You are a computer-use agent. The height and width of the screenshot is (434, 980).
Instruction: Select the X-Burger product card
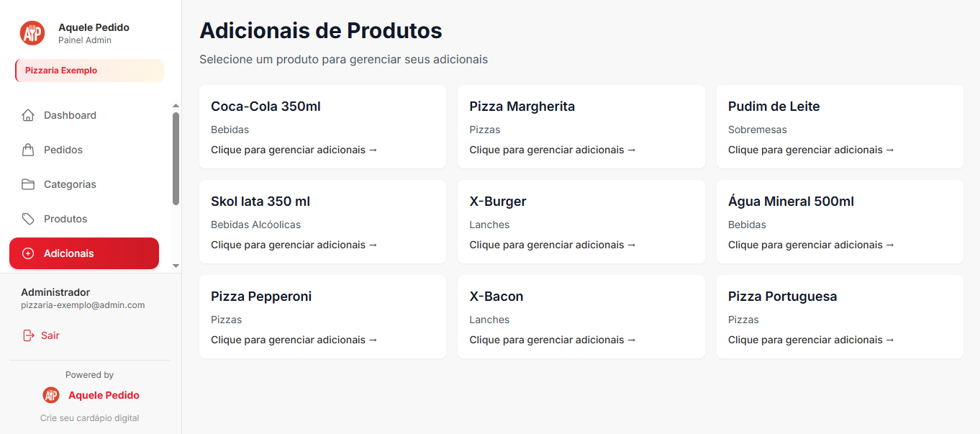click(581, 222)
